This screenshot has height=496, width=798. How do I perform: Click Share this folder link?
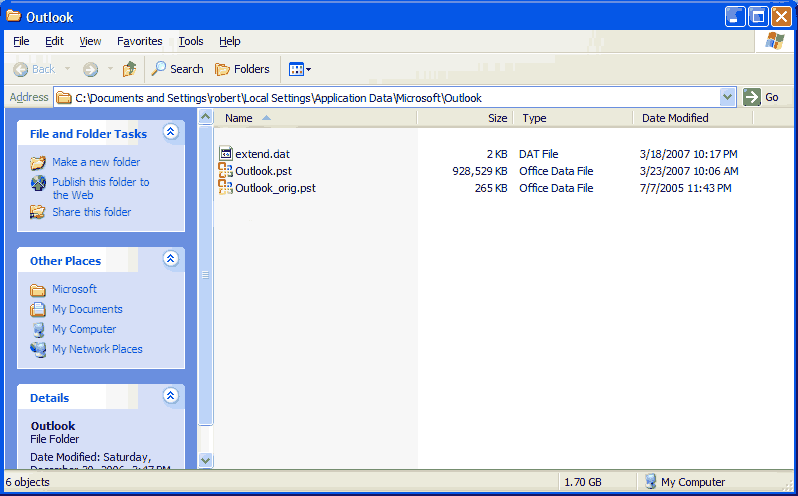(92, 212)
